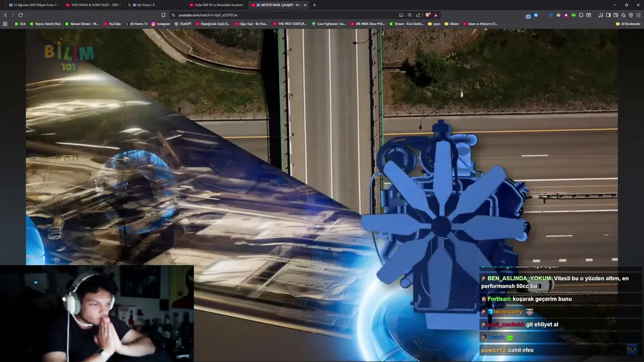
Task: Open the Oğuz Sasi - Bir Efsa... bookmark
Action: pyautogui.click(x=251, y=24)
